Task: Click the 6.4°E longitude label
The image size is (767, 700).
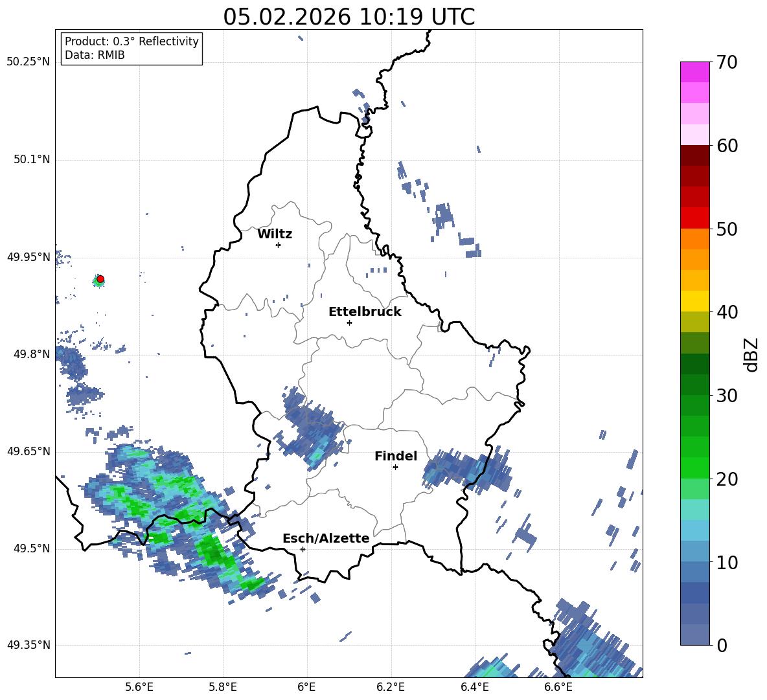Action: (x=474, y=688)
